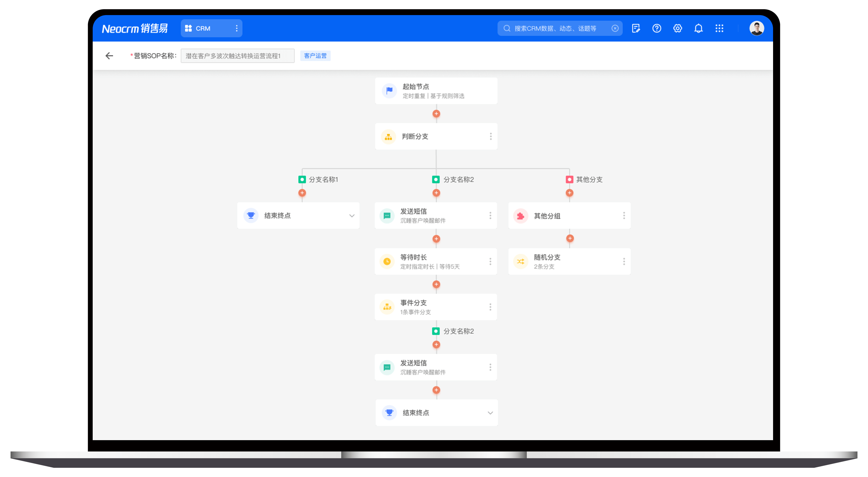
Task: Click 定时重复 | 基于规则筛选 subtitle
Action: point(433,96)
